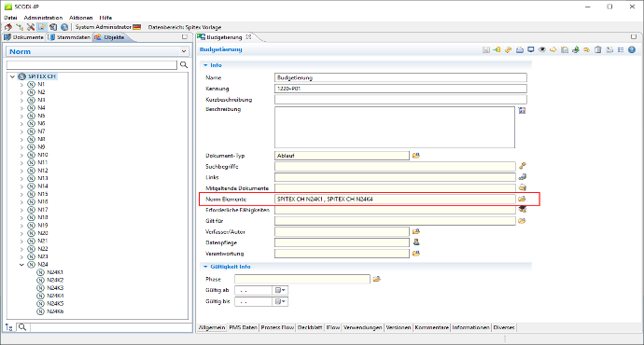Image resolution: width=644 pixels, height=345 pixels.
Task: Click the icon beside the Links field
Action: point(522,177)
